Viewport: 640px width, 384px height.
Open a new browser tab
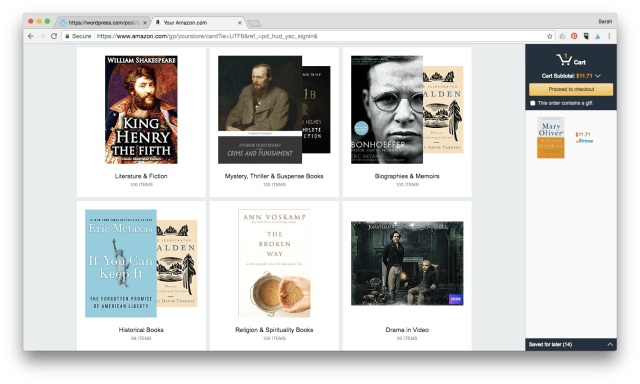pyautogui.click(x=253, y=23)
